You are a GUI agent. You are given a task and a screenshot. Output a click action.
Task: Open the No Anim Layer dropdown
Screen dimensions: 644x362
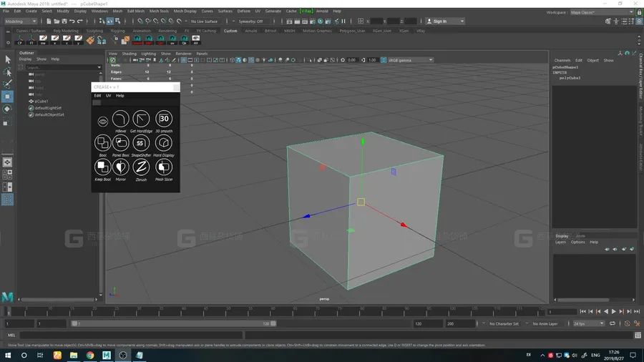tap(545, 323)
